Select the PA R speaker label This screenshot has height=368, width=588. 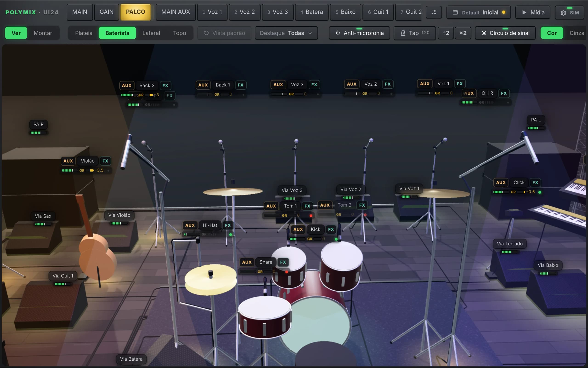[38, 124]
